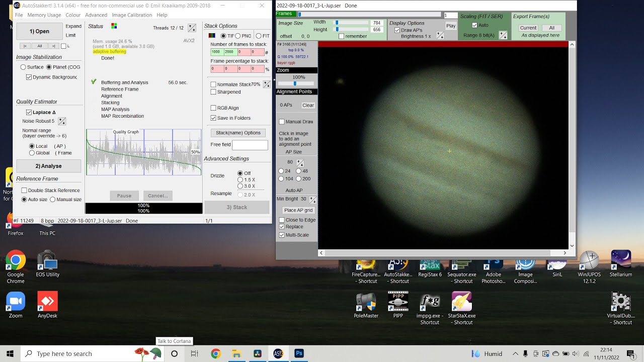Click Place AP grid button
Screen dimensions: 644x362
[298, 210]
